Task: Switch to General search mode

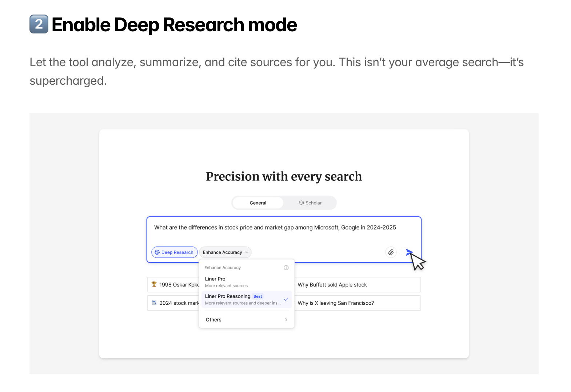Action: tap(258, 203)
